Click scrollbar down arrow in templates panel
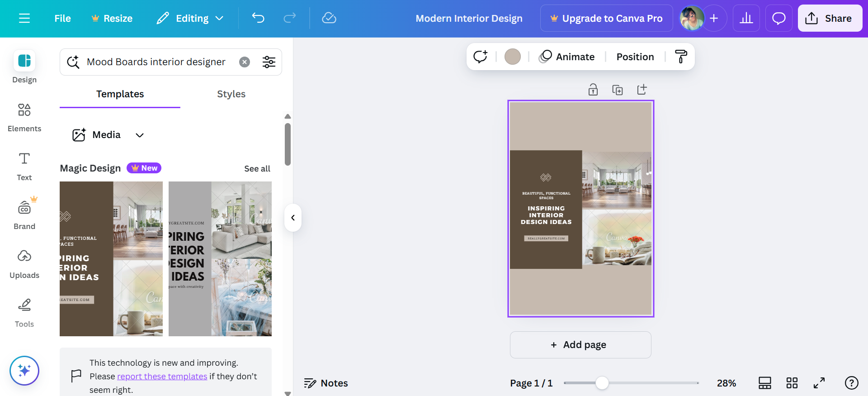868x396 pixels. [288, 393]
